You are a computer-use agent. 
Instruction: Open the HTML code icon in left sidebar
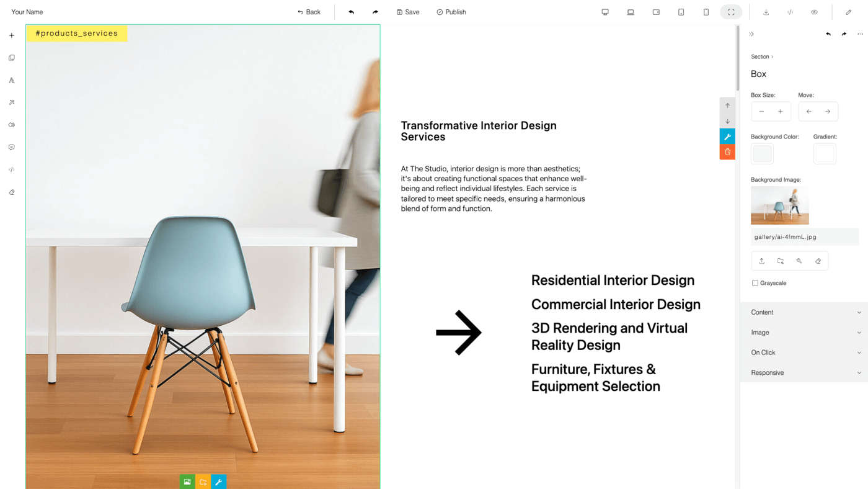point(12,169)
